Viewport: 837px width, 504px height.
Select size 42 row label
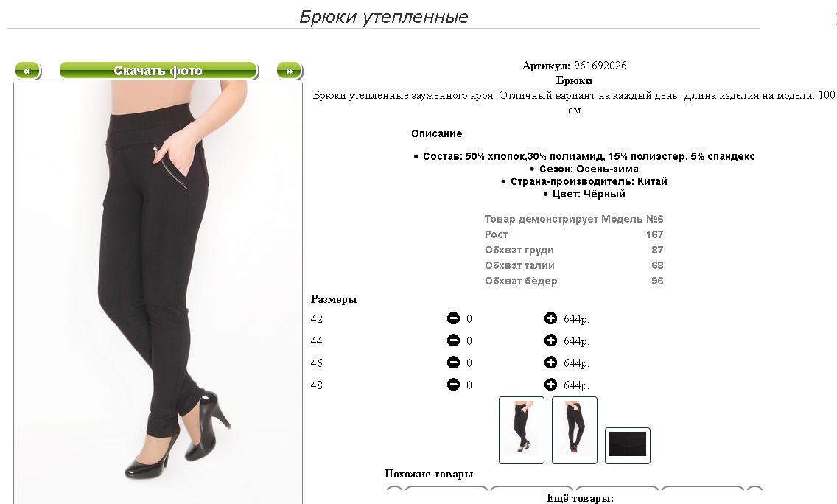317,319
